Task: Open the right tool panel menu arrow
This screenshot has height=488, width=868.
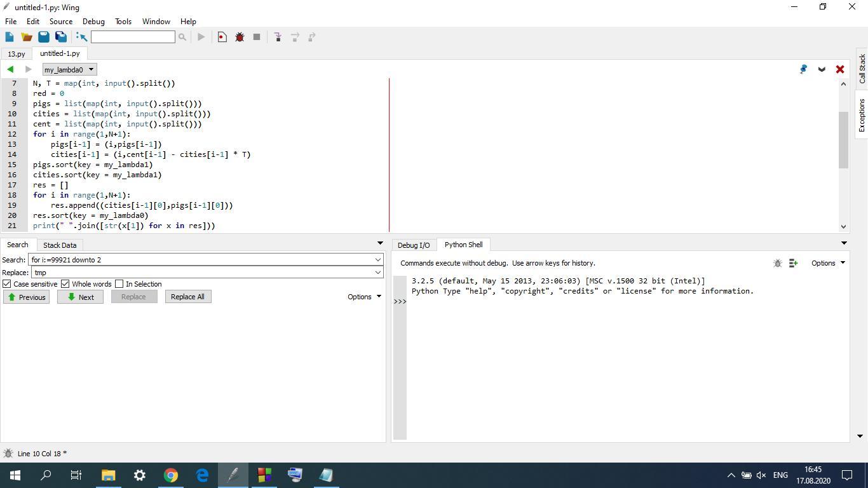Action: pyautogui.click(x=844, y=243)
